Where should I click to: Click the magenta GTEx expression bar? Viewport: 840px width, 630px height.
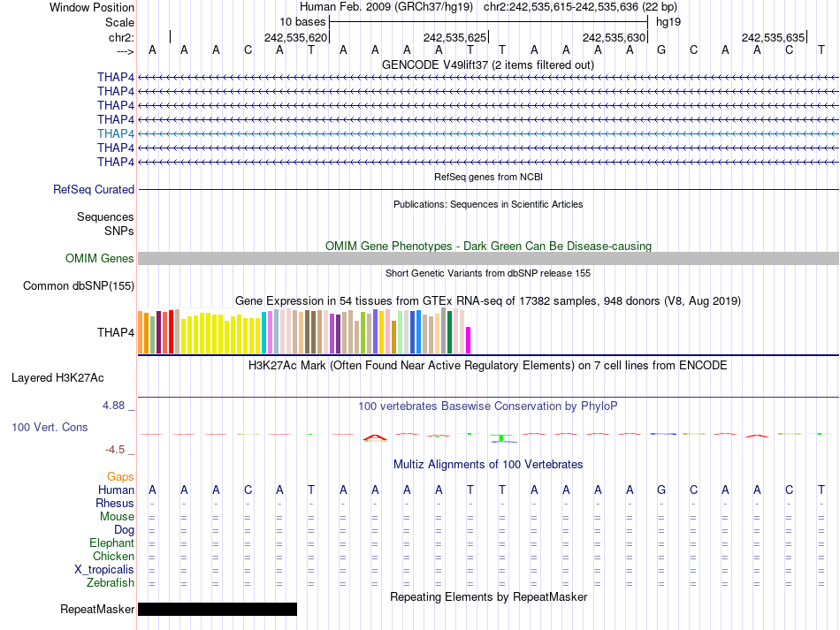pyautogui.click(x=469, y=340)
